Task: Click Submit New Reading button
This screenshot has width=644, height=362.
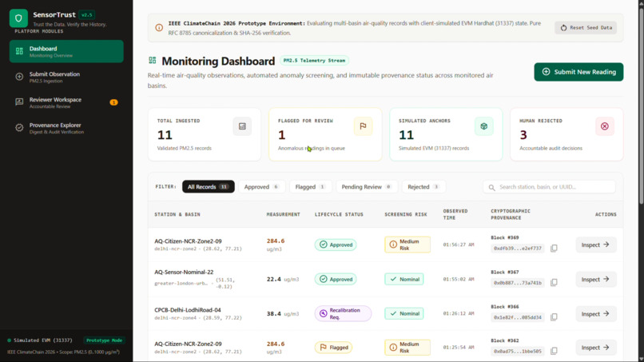Action: point(578,72)
